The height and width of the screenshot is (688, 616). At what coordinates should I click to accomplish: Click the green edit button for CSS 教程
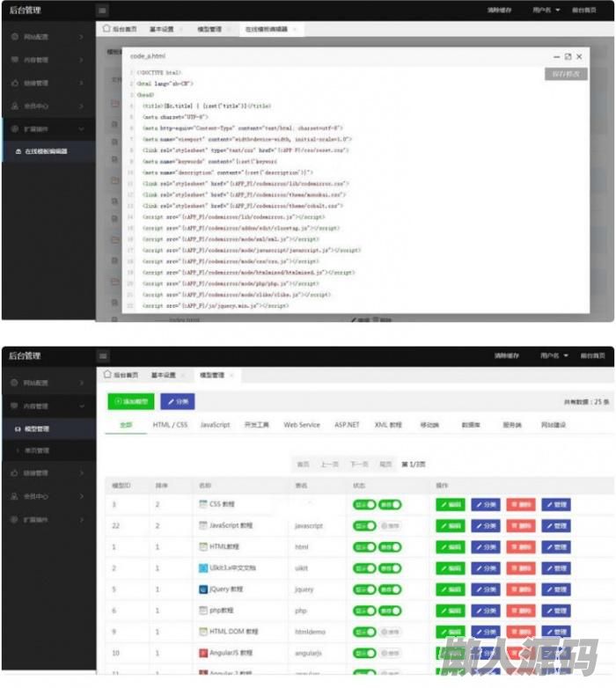(451, 505)
